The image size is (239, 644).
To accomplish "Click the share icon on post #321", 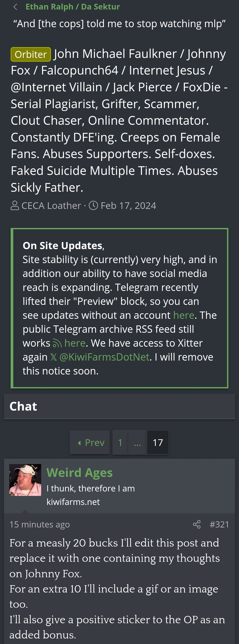I will tap(197, 524).
